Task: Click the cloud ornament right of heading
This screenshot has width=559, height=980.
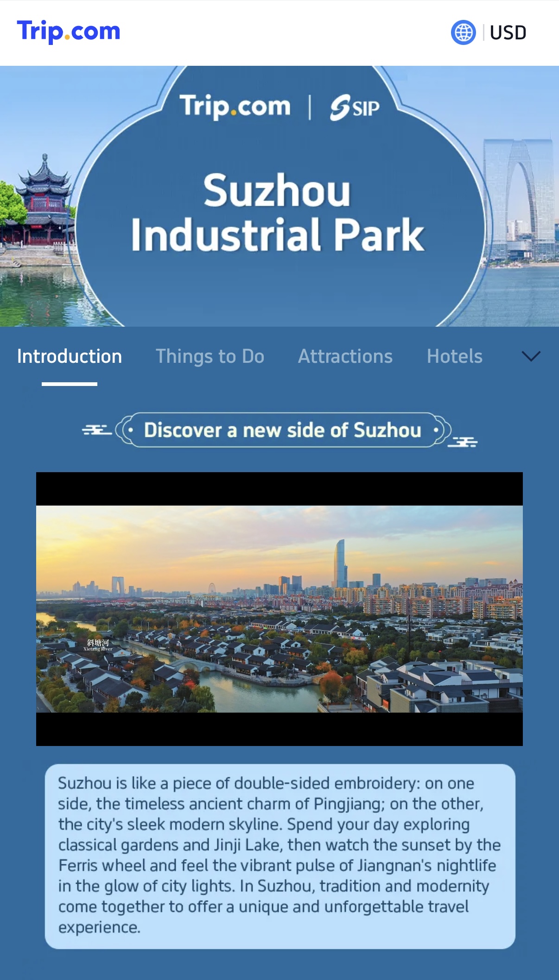Action: point(464,442)
